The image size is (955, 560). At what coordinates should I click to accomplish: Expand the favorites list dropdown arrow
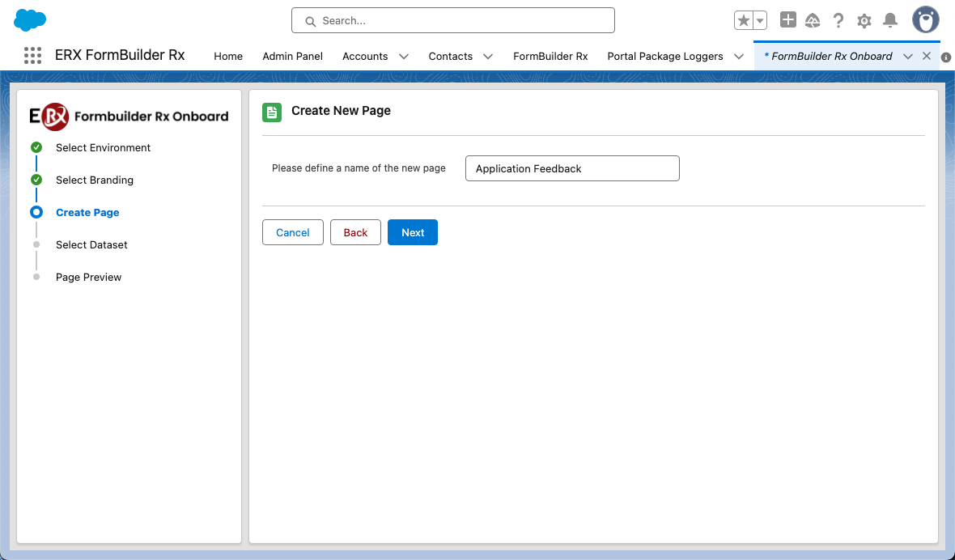coord(760,21)
